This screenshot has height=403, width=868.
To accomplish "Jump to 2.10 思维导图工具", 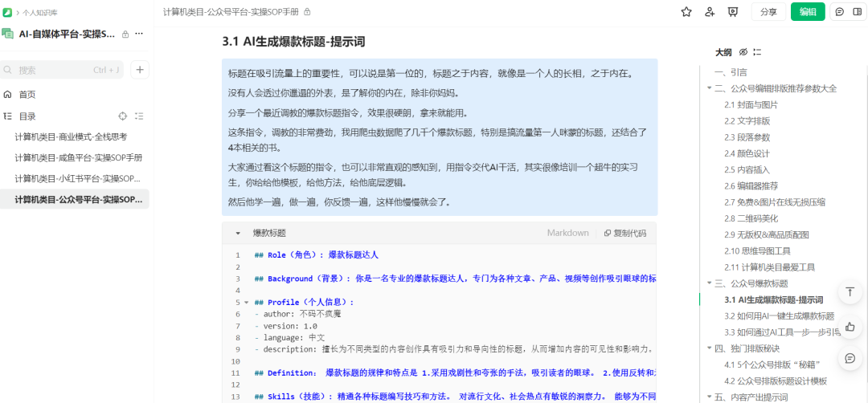I will pyautogui.click(x=757, y=251).
